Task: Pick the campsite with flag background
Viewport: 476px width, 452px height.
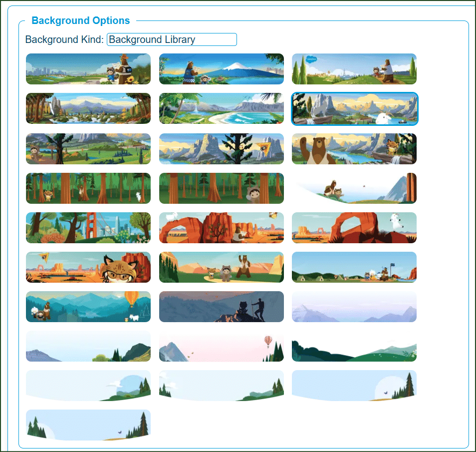Action: (354, 267)
